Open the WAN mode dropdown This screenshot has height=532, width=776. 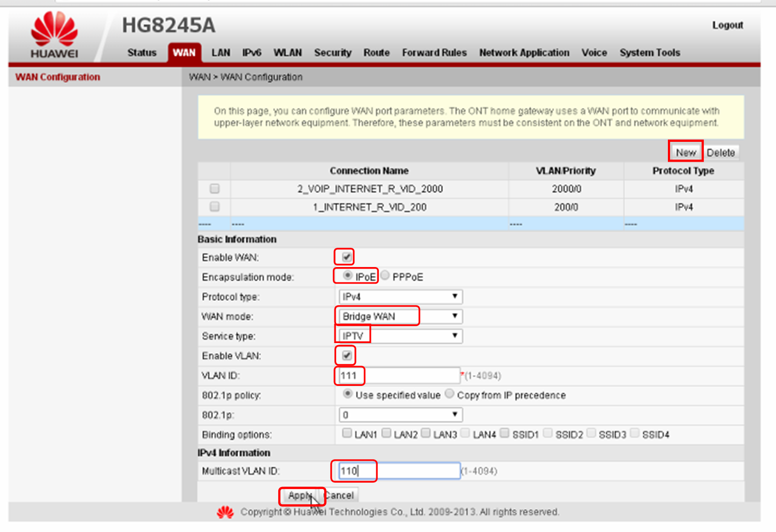click(x=400, y=316)
